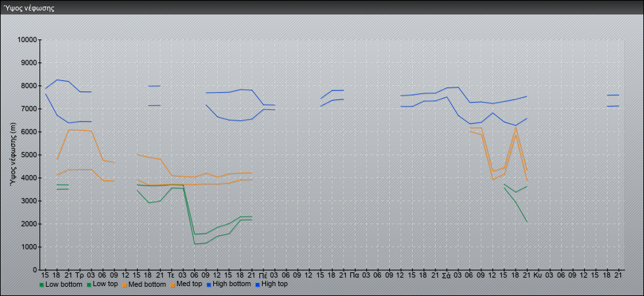Viewport: 644px width, 296px height.
Task: Toggle the 'High top' legend label
Action: coord(275,284)
